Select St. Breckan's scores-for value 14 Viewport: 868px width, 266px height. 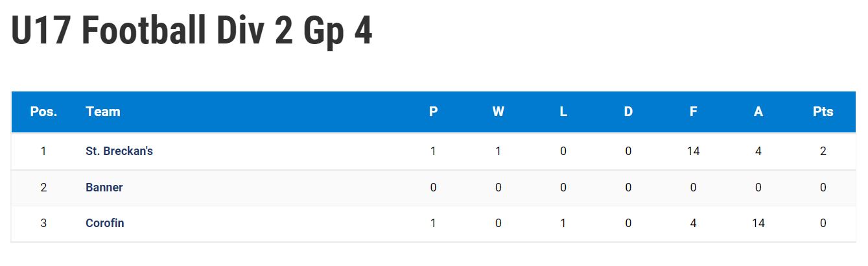click(x=693, y=151)
